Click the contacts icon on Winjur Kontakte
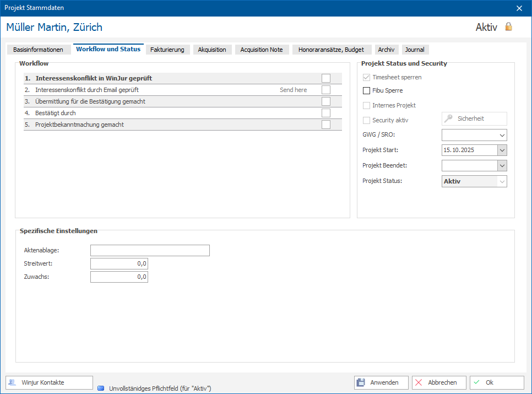The image size is (532, 394). 12,382
